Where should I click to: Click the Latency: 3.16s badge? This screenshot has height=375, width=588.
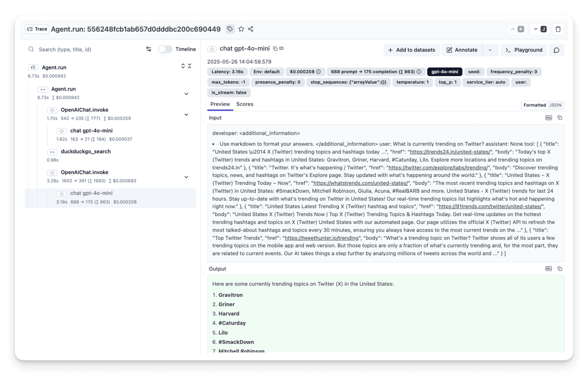[227, 72]
